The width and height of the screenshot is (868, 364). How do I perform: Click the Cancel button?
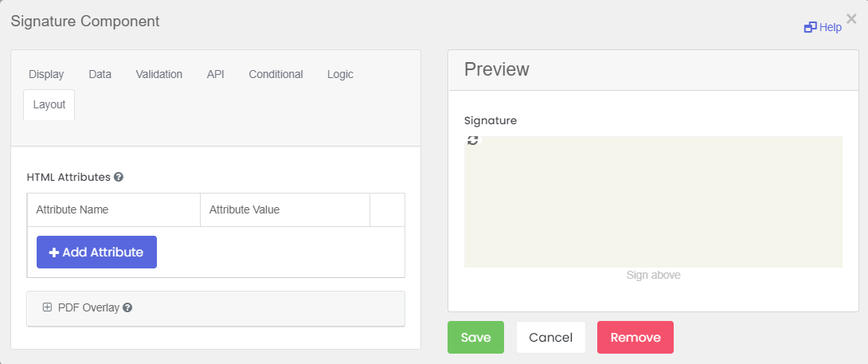pos(551,338)
